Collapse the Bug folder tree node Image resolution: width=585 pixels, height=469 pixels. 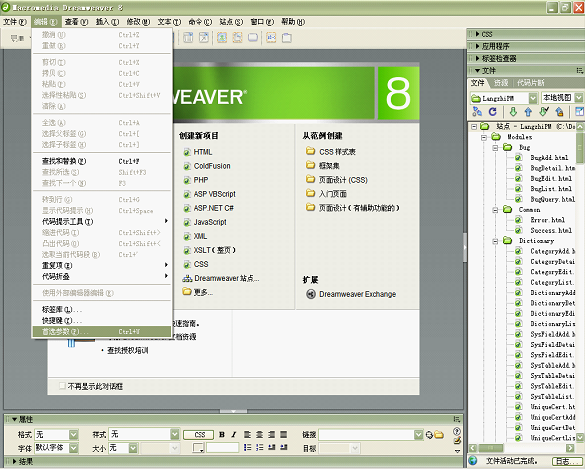(495, 148)
